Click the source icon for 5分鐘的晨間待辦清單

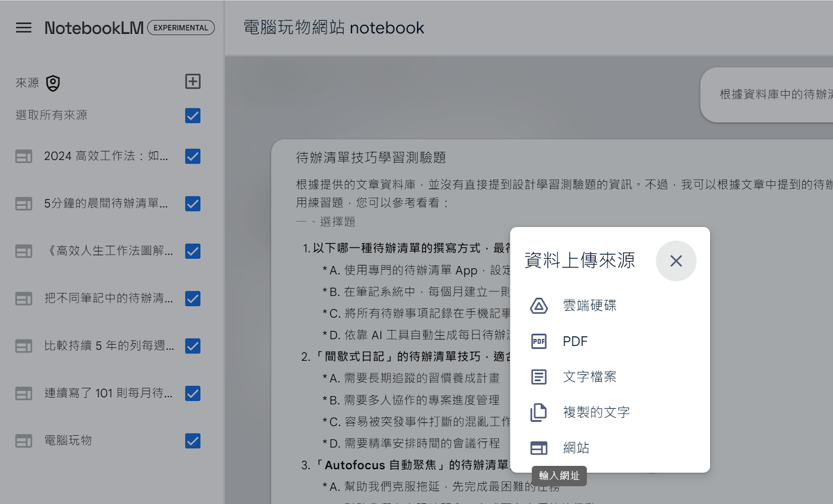pos(23,204)
